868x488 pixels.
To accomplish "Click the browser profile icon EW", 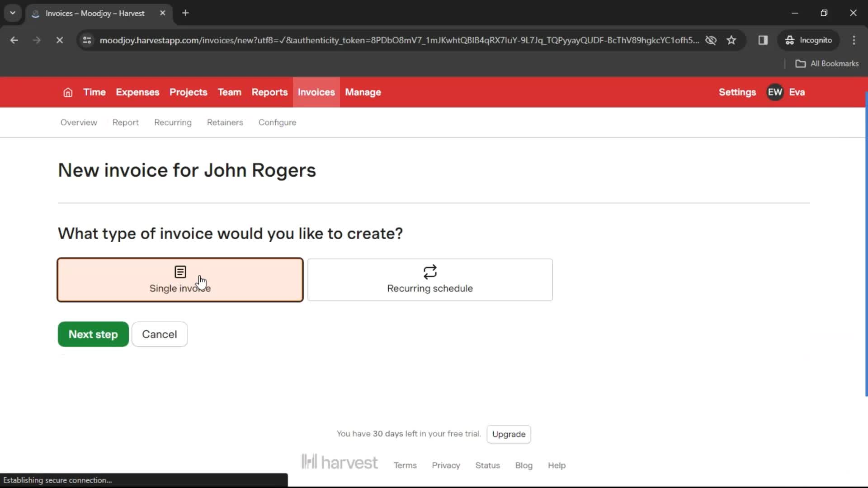I will pyautogui.click(x=775, y=92).
